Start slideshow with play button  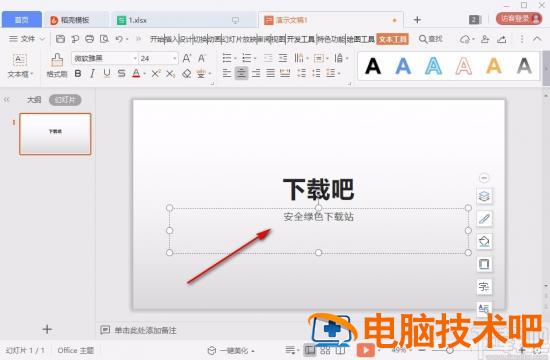tap(365, 350)
